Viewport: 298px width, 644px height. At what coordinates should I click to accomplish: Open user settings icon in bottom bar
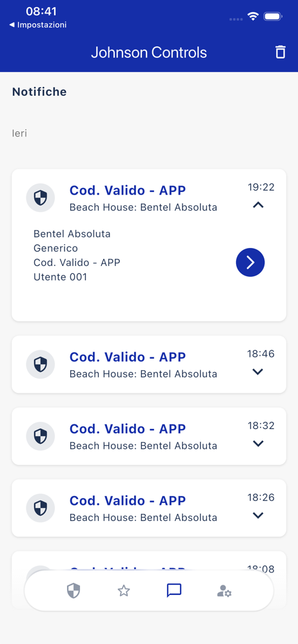click(x=224, y=591)
